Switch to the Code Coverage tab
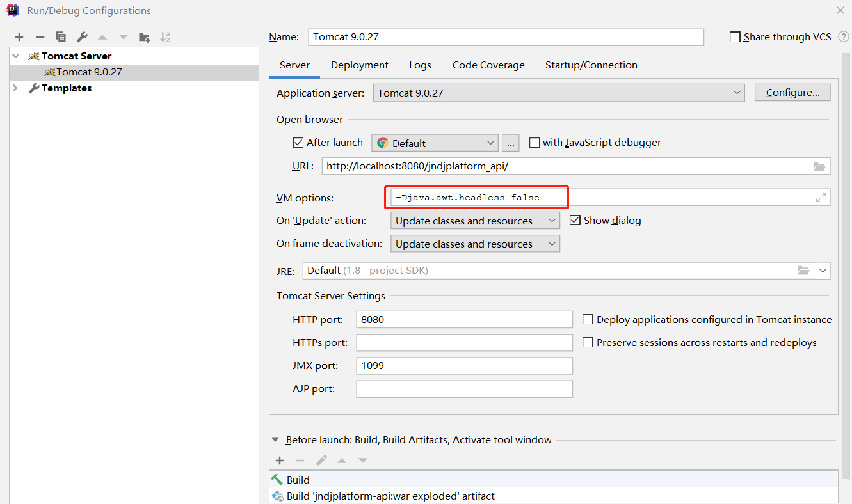 pyautogui.click(x=488, y=65)
